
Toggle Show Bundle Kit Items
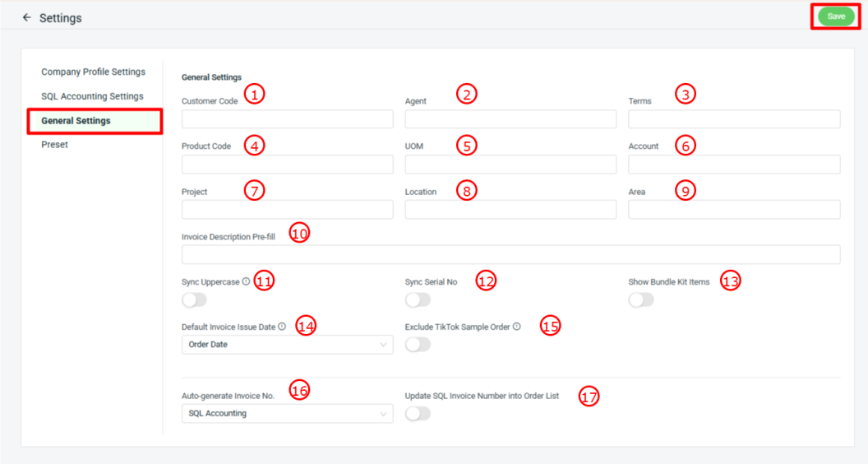(x=641, y=299)
